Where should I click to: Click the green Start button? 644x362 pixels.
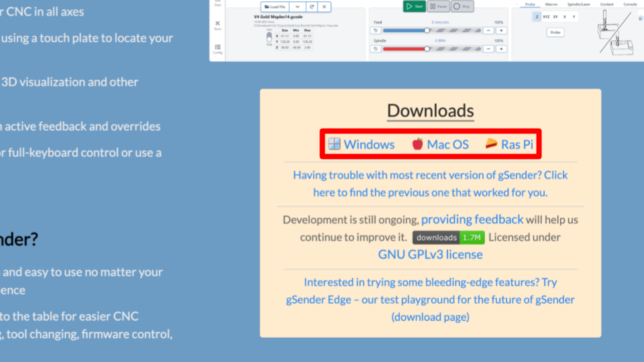415,6
